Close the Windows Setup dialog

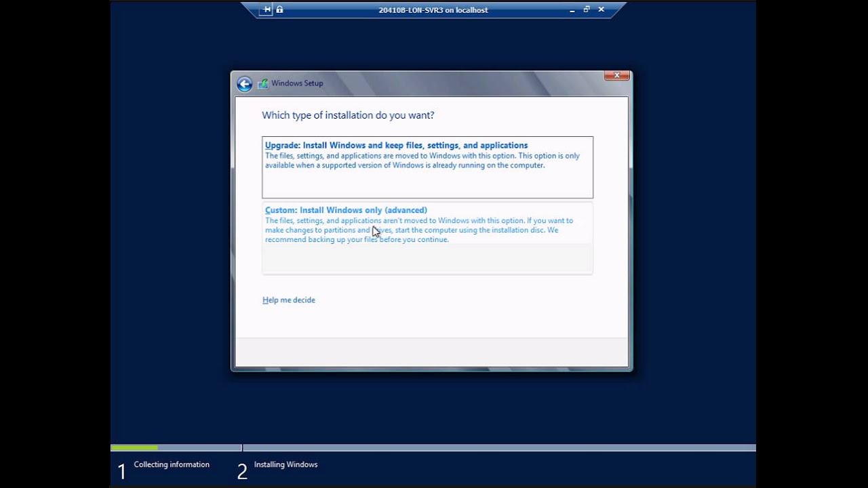[x=617, y=75]
